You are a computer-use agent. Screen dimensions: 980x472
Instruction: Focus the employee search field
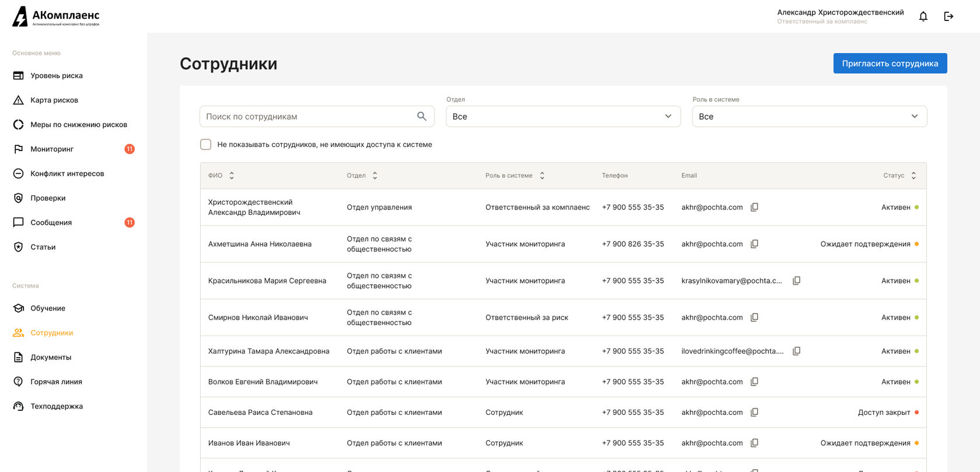point(309,116)
